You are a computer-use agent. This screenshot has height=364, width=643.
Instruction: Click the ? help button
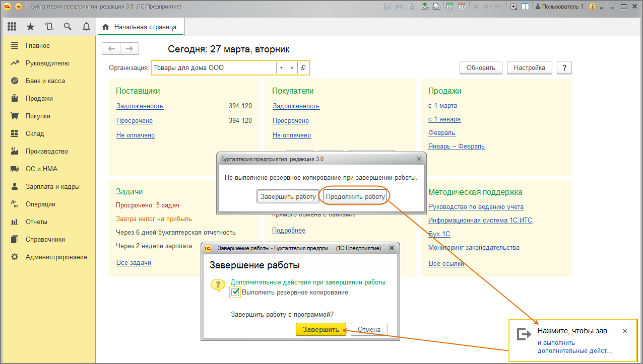coord(564,67)
